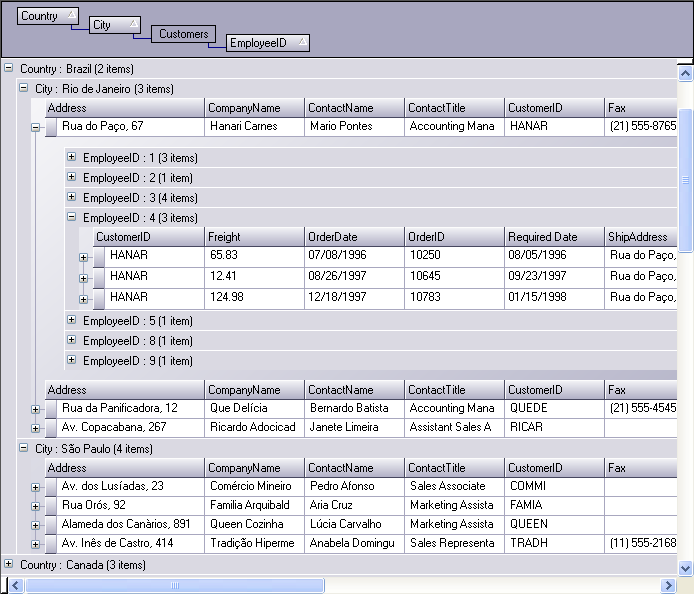Click the vertical scrollbar down arrow
Screen dimensions: 694x594
(685, 567)
